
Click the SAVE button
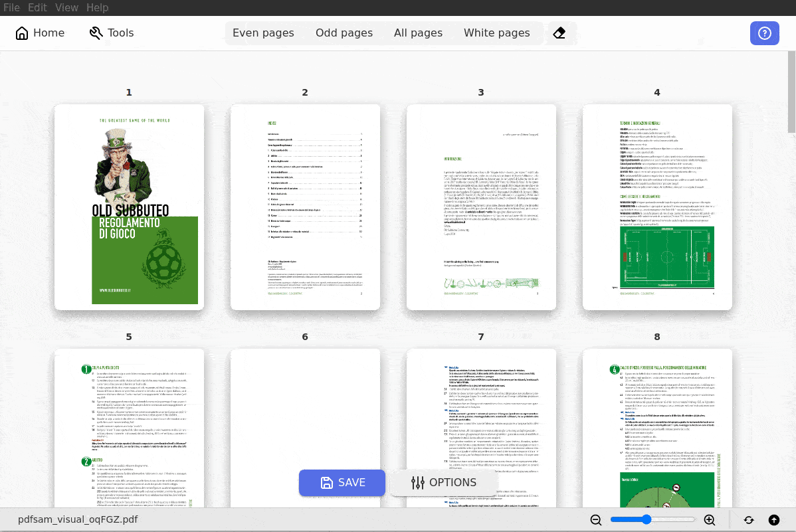[x=342, y=482]
